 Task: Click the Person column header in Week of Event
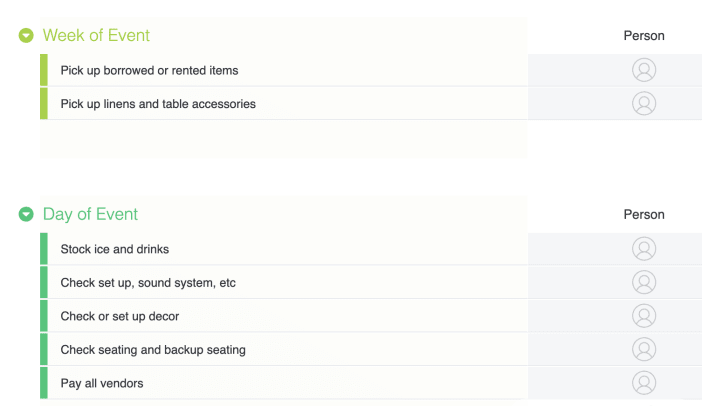[x=644, y=36]
